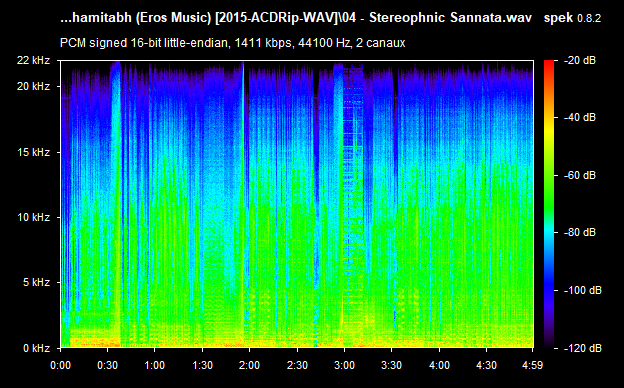
Task: Click the PCM signed 16-bit codec info line
Action: point(232,43)
